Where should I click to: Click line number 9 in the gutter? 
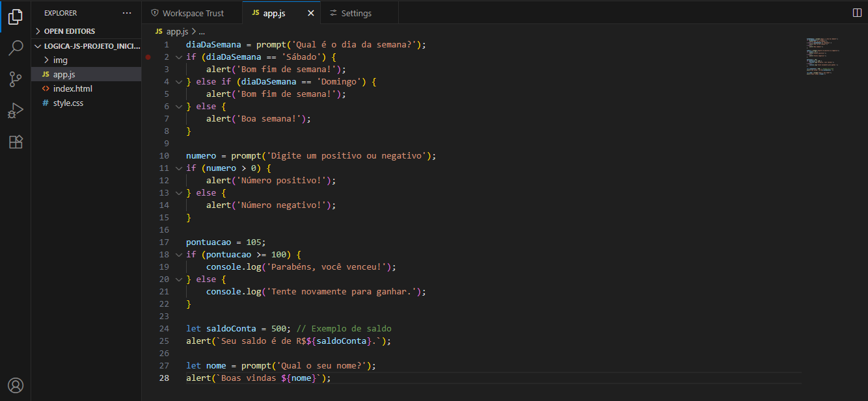[x=167, y=144]
